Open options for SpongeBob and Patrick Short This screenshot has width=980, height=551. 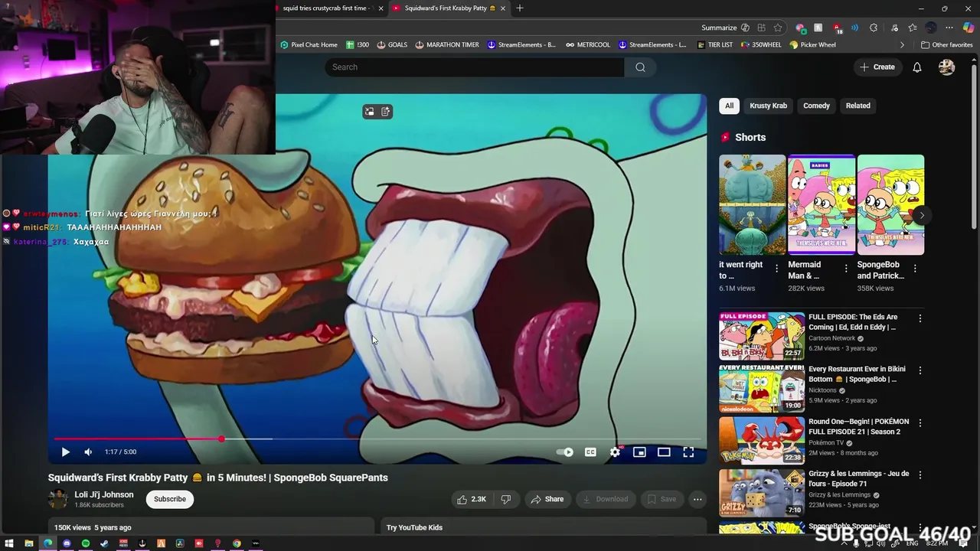coord(915,269)
